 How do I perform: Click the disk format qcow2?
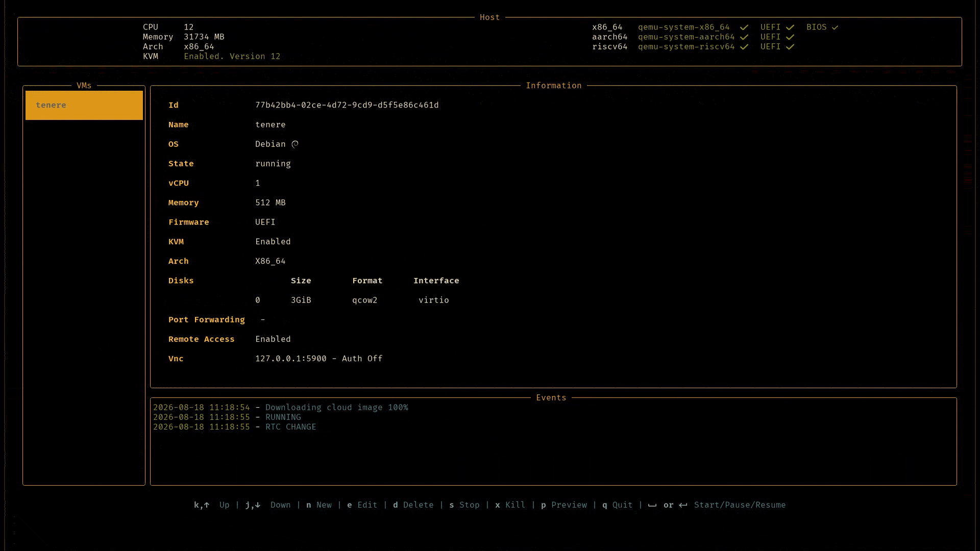tap(365, 300)
